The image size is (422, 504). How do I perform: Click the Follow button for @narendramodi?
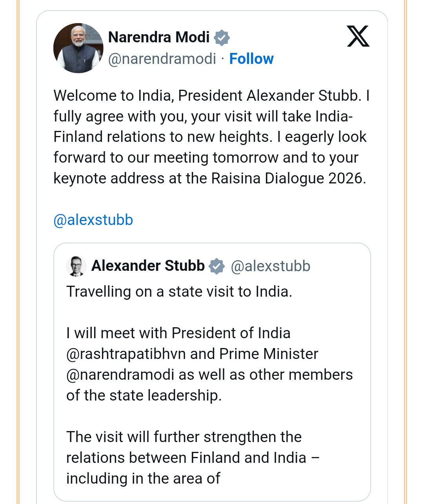(x=252, y=59)
